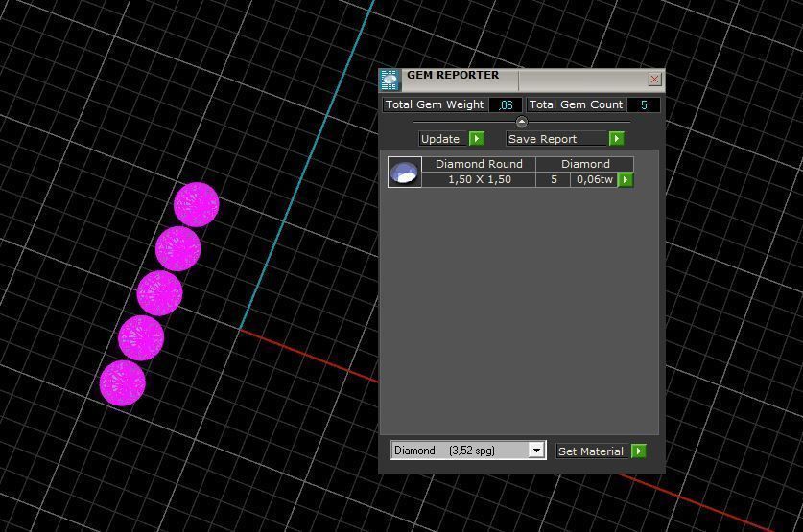Click the 'Diamond Round' cell
The image size is (803, 532).
tap(479, 164)
